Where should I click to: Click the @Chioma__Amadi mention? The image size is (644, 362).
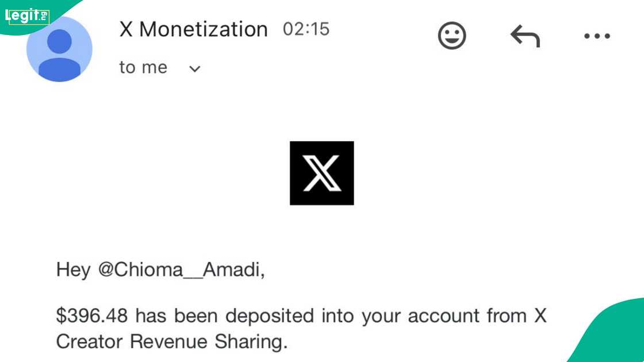pos(181,270)
